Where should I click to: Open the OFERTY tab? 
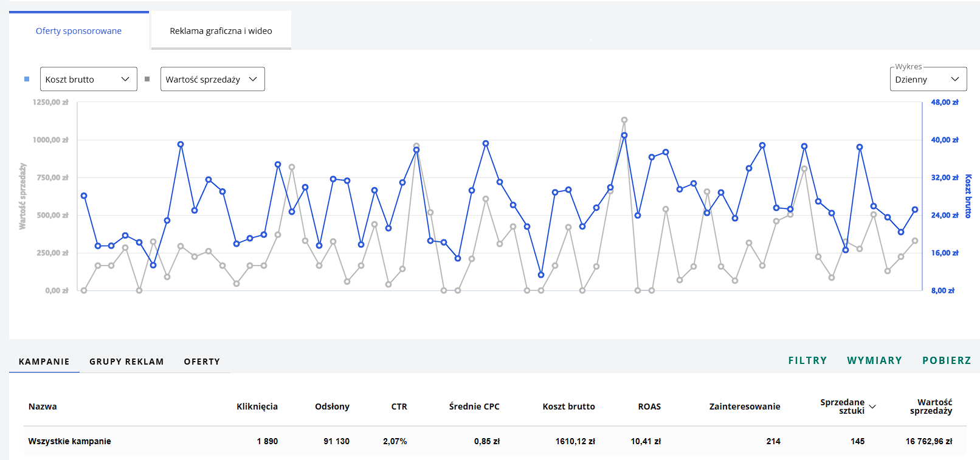[202, 362]
